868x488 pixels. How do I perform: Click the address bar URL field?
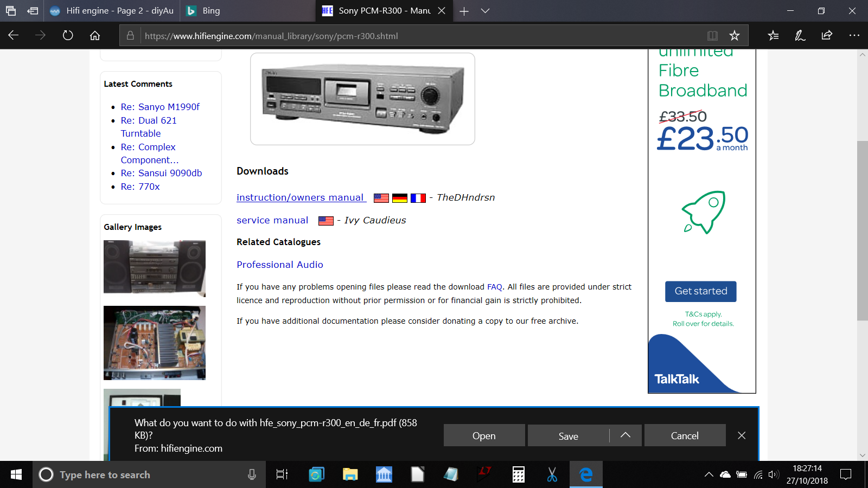coord(423,36)
